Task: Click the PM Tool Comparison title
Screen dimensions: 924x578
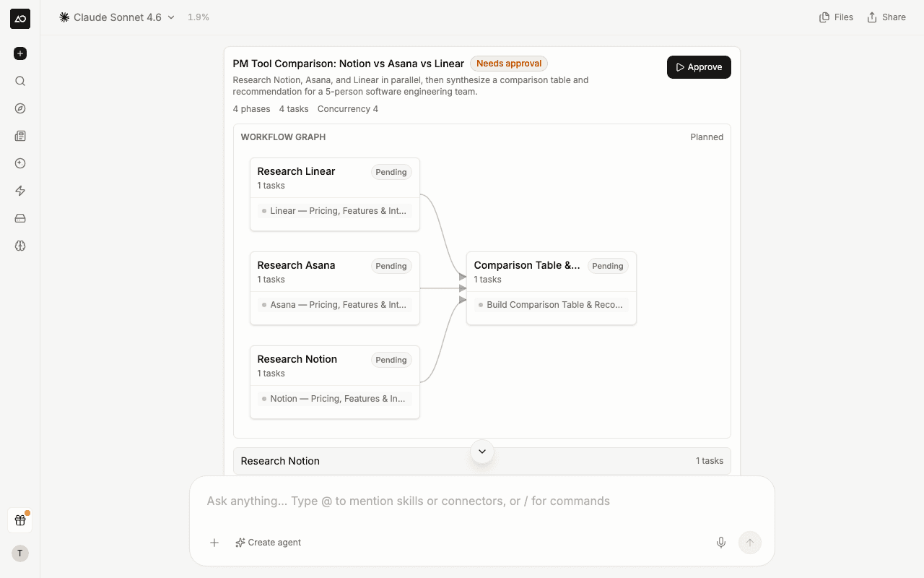Action: (x=349, y=64)
